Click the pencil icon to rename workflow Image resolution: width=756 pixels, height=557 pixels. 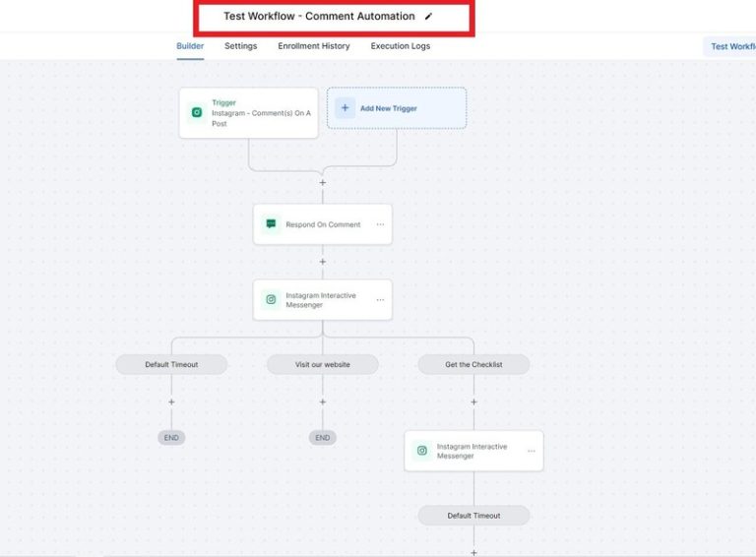point(428,17)
